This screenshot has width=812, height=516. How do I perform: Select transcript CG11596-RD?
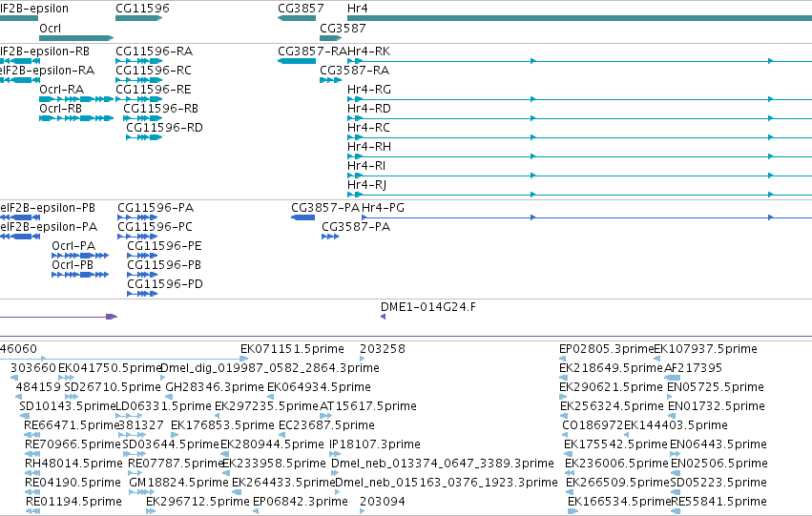coord(165,128)
